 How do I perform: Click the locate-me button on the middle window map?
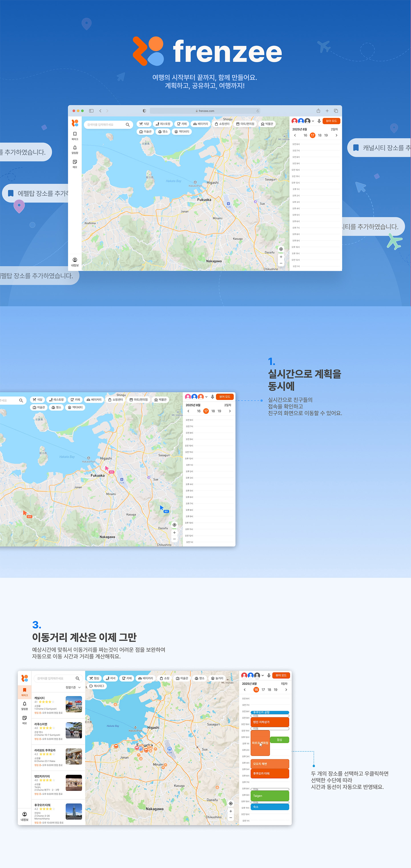click(x=174, y=525)
